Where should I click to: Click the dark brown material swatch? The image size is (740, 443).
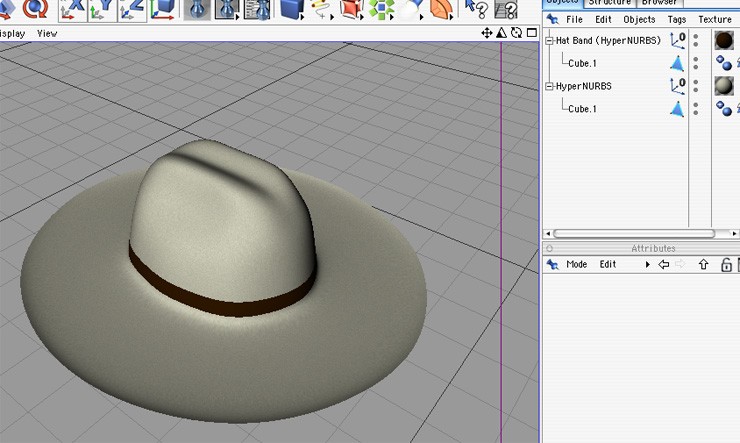pos(723,41)
